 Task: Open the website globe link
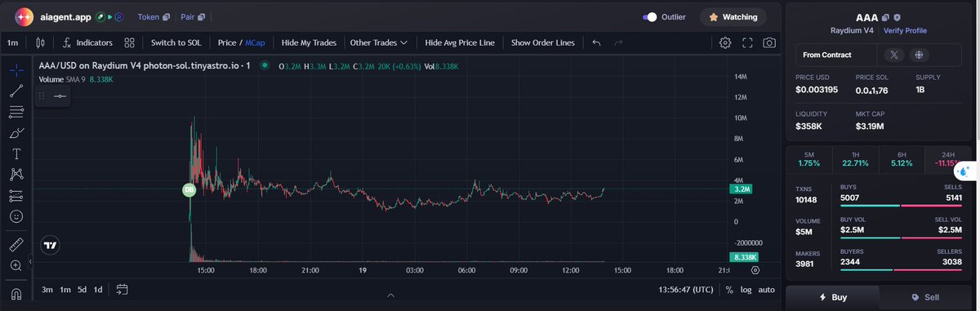pyautogui.click(x=919, y=55)
